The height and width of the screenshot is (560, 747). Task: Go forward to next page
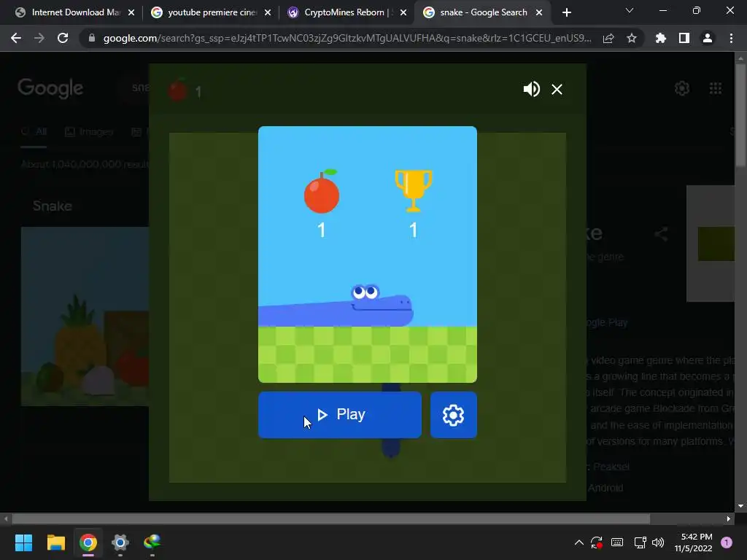point(39,38)
